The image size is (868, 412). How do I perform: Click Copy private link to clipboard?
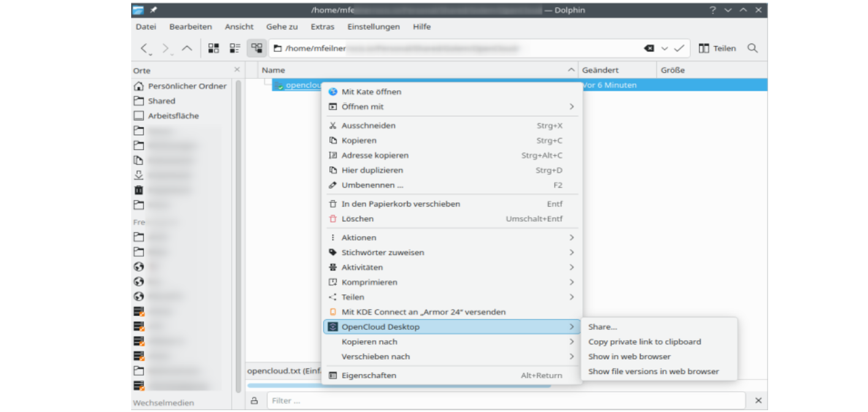pos(644,342)
